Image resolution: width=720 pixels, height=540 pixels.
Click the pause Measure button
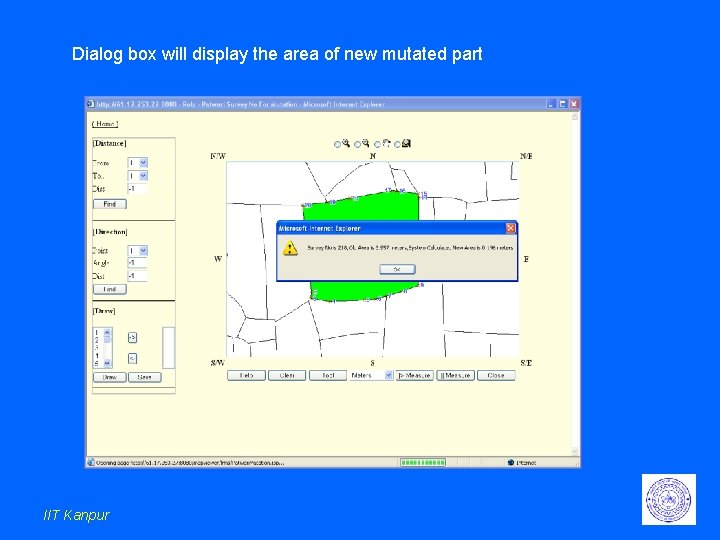[456, 376]
